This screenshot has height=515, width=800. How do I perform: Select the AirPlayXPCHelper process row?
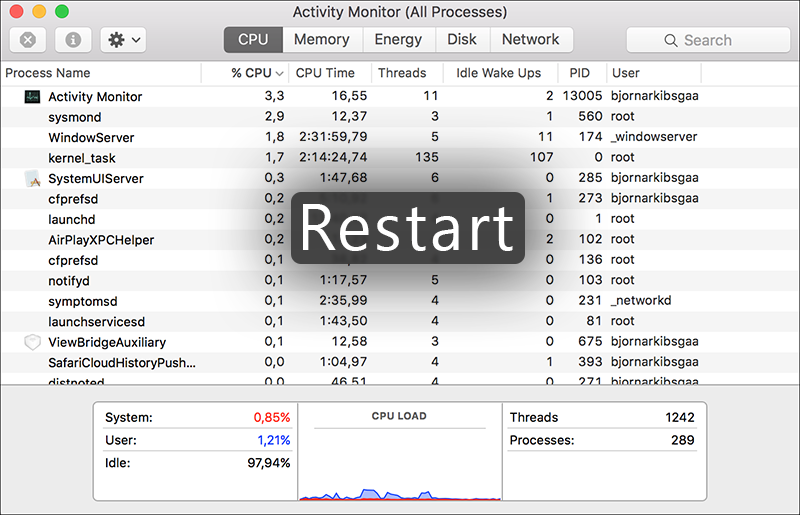(400, 240)
